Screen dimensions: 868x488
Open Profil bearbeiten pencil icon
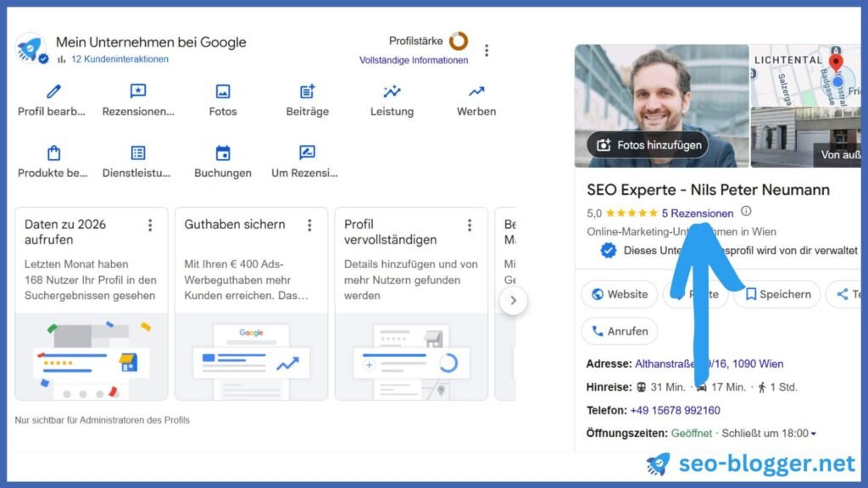[x=53, y=91]
